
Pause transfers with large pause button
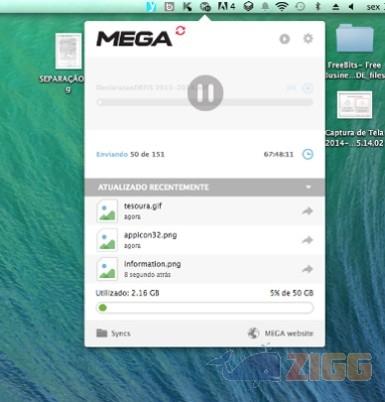(x=205, y=93)
